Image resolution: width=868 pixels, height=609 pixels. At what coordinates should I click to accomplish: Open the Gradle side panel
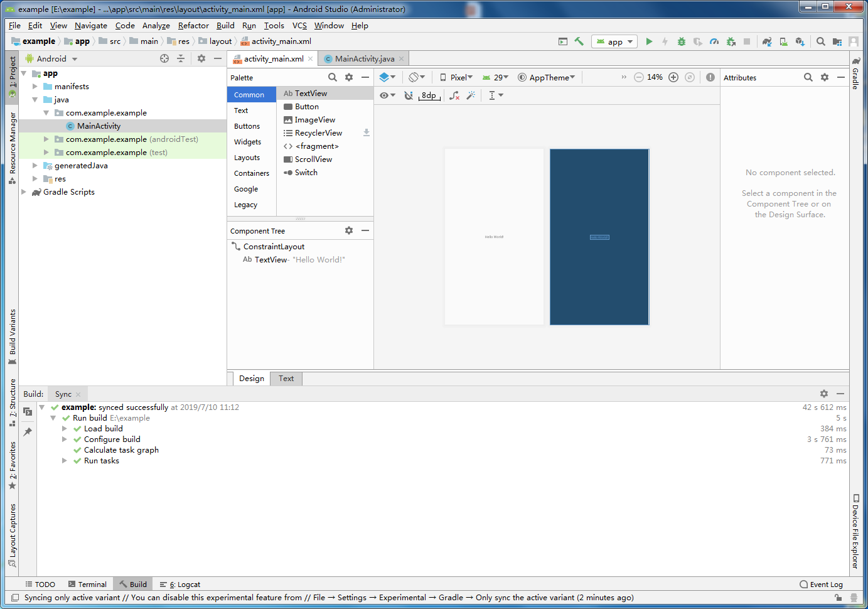click(855, 73)
